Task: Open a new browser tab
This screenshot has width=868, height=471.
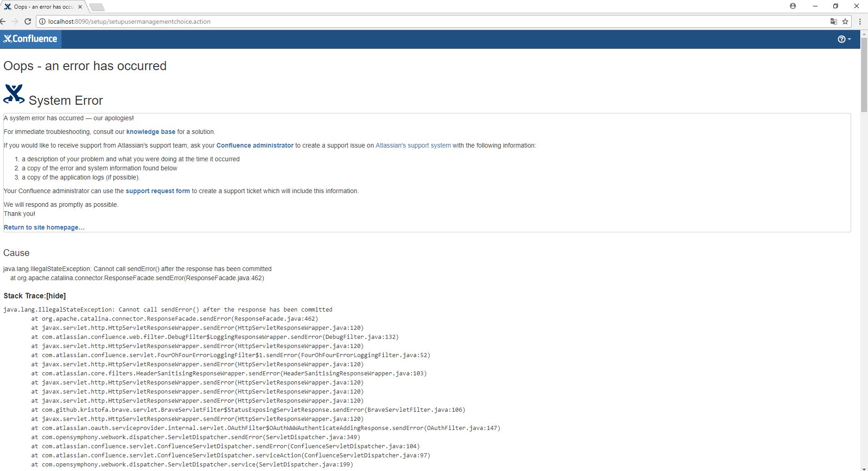Action: (97, 7)
